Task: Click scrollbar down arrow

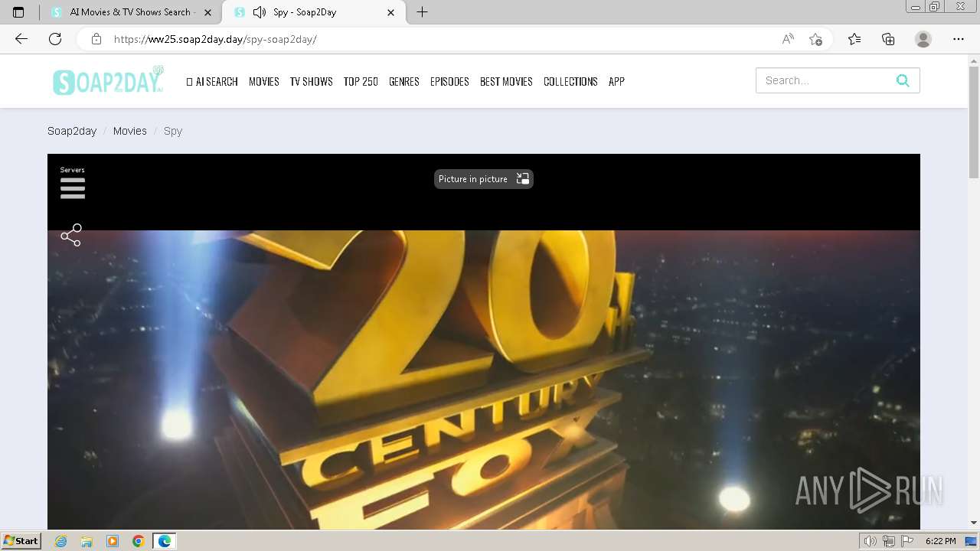Action: click(974, 523)
